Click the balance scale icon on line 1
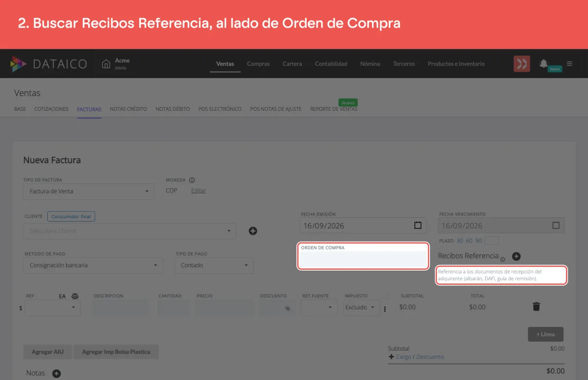Screen dimensions: 588x380 pos(75,296)
